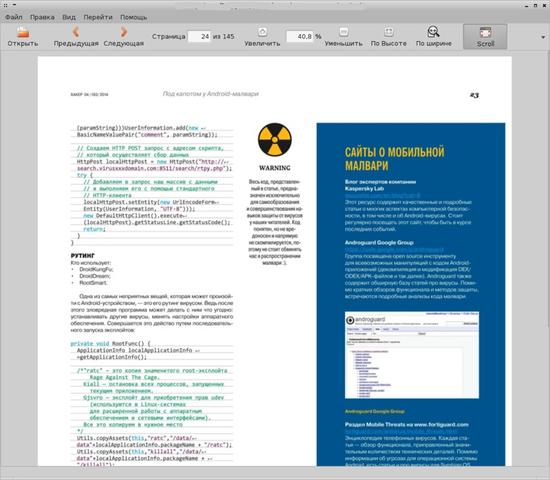Screen dimensions: 550x480
Task: Click the heading САЙТЫ О МОБИЛЬНОЙ МАЛВАРИ
Action: (394, 158)
